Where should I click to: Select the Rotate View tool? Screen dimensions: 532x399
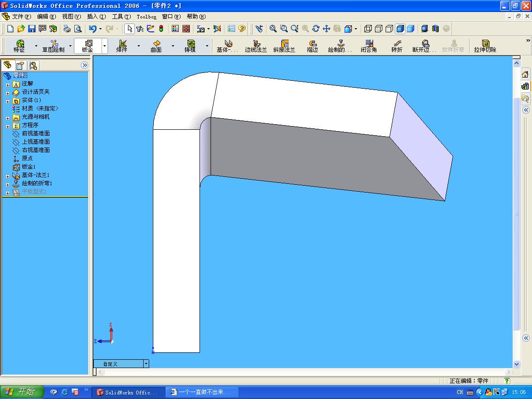coord(315,29)
